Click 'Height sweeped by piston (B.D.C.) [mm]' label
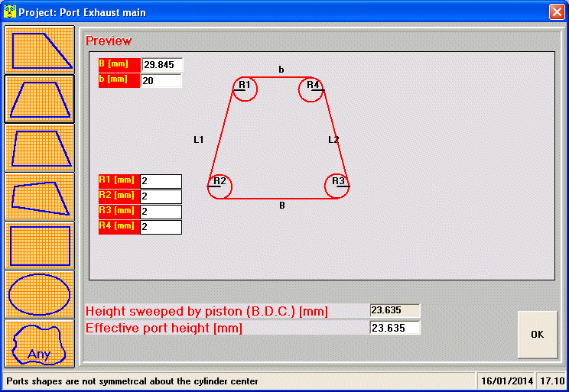 point(206,312)
